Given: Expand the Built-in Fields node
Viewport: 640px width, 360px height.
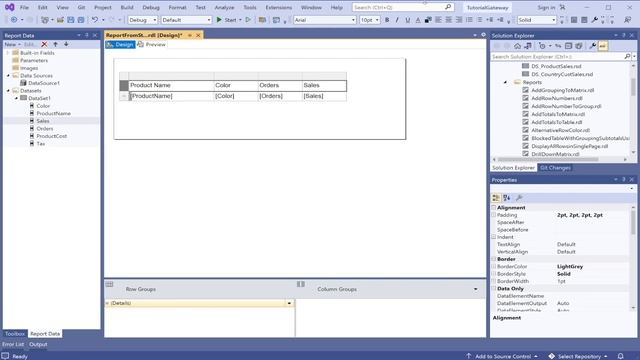Looking at the screenshot, I should tap(8, 53).
